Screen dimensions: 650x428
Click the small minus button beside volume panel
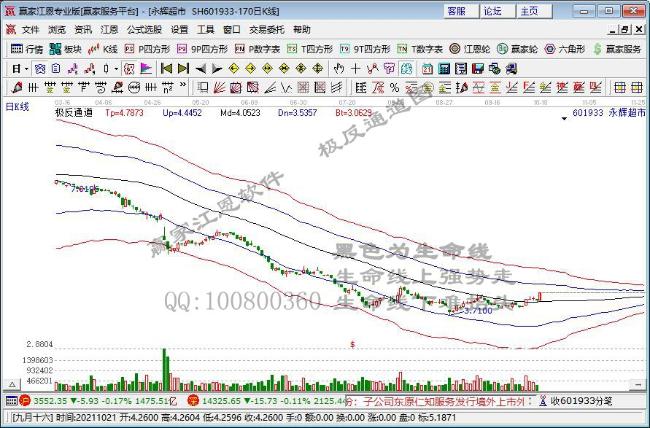[x=638, y=385]
